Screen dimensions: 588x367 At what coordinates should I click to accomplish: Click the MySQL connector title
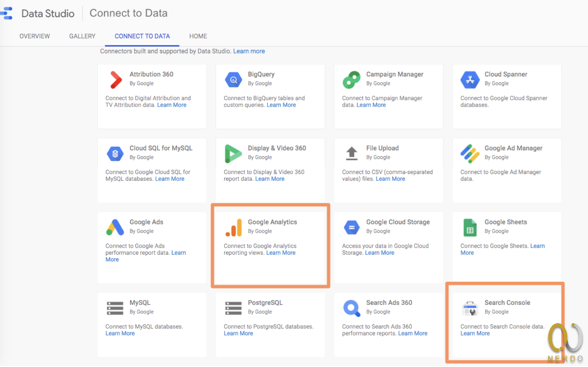[x=140, y=303]
